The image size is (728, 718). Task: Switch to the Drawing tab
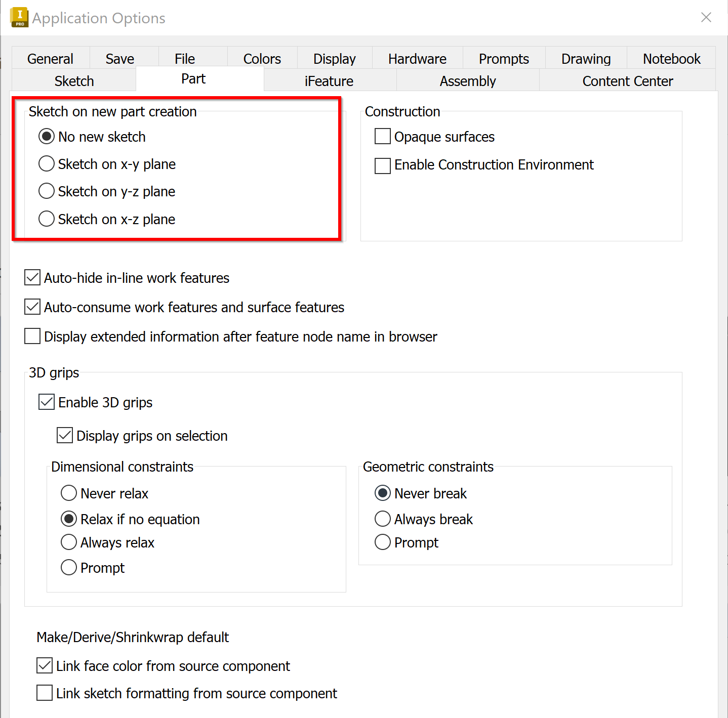(585, 58)
